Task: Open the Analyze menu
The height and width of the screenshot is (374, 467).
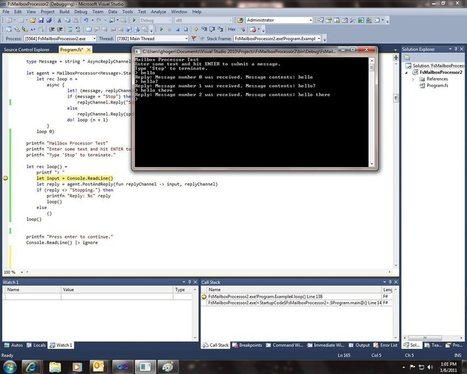Action: click(x=158, y=12)
